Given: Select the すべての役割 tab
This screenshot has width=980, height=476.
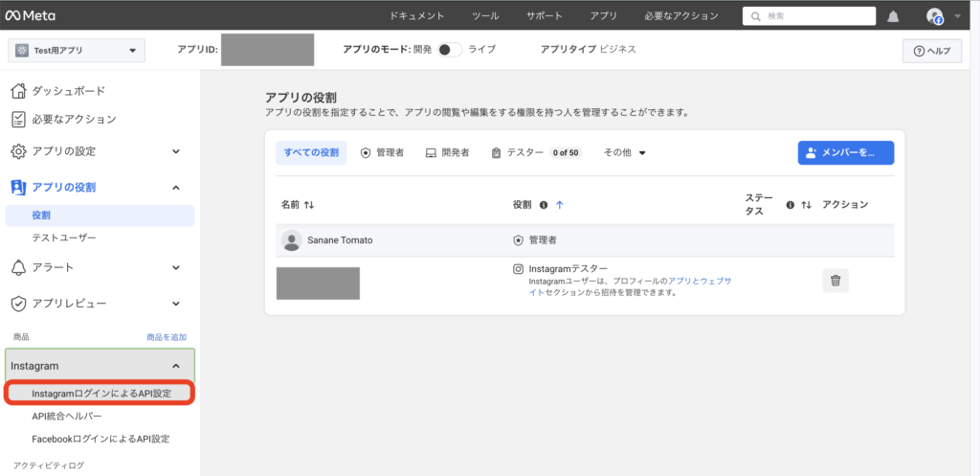Looking at the screenshot, I should tap(311, 152).
